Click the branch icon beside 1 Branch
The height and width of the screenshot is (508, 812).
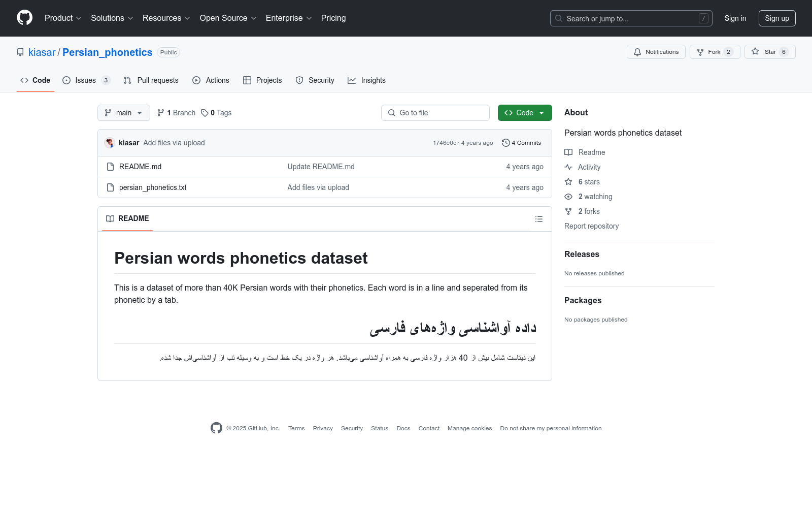(161, 113)
